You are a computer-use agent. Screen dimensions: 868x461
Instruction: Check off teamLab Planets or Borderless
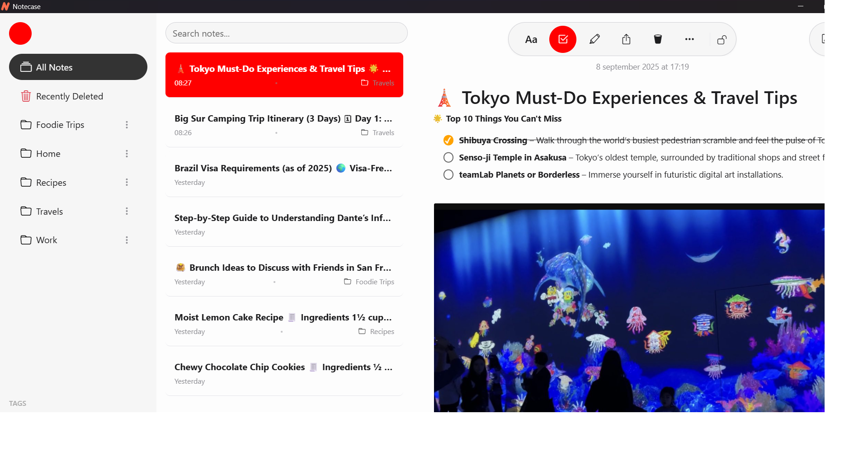point(448,174)
